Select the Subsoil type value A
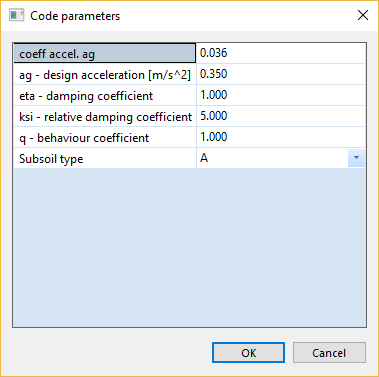Viewport: 379px width, 377px height. point(272,158)
